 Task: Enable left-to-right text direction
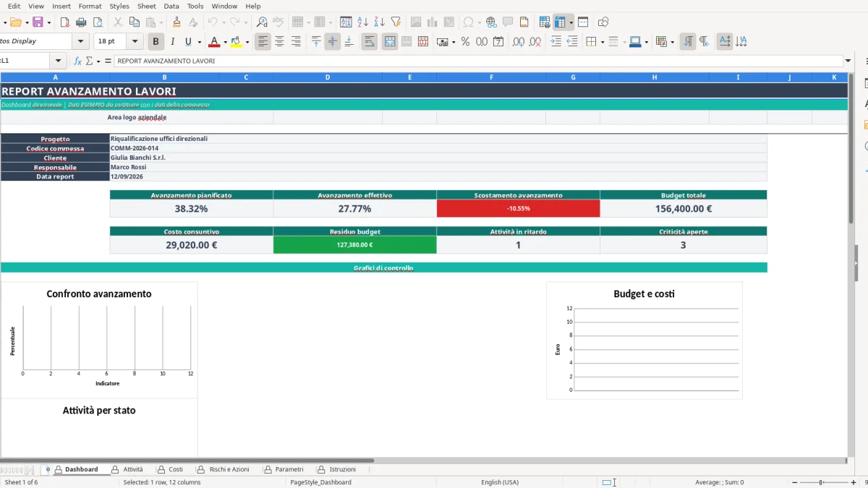point(687,42)
